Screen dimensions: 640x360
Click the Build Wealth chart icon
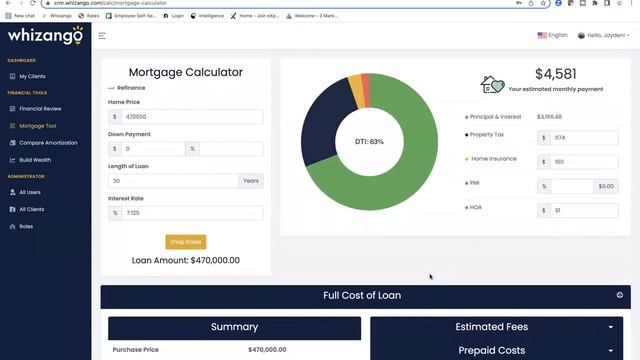(x=12, y=160)
